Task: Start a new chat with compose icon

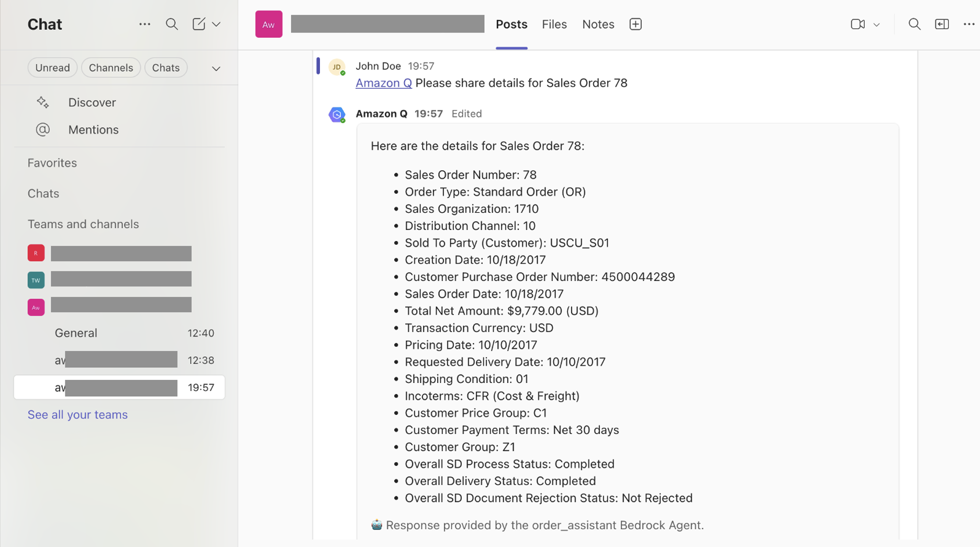Action: click(198, 24)
